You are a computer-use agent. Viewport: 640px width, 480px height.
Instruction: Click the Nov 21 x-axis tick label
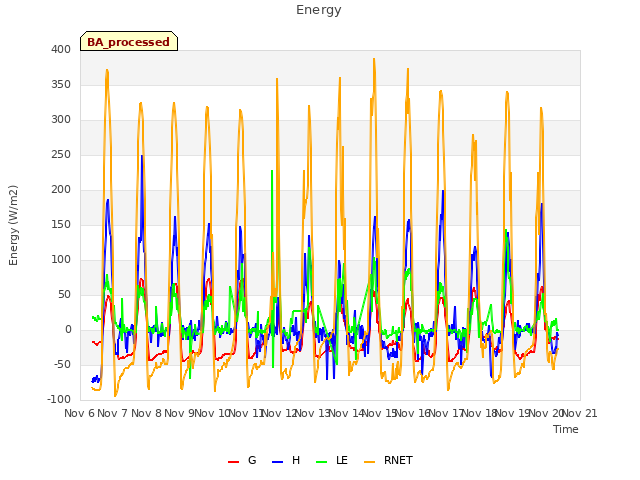coord(580,413)
